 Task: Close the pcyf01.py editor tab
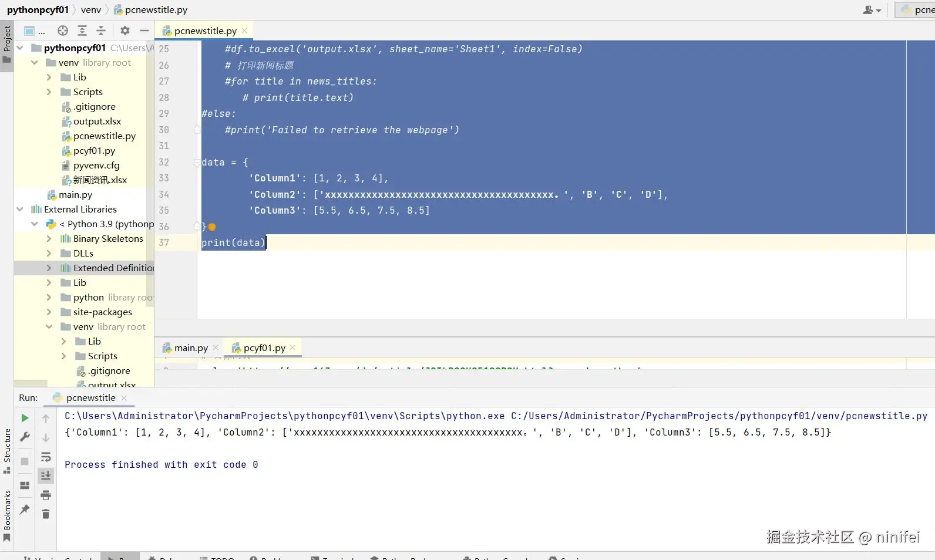[x=292, y=348]
